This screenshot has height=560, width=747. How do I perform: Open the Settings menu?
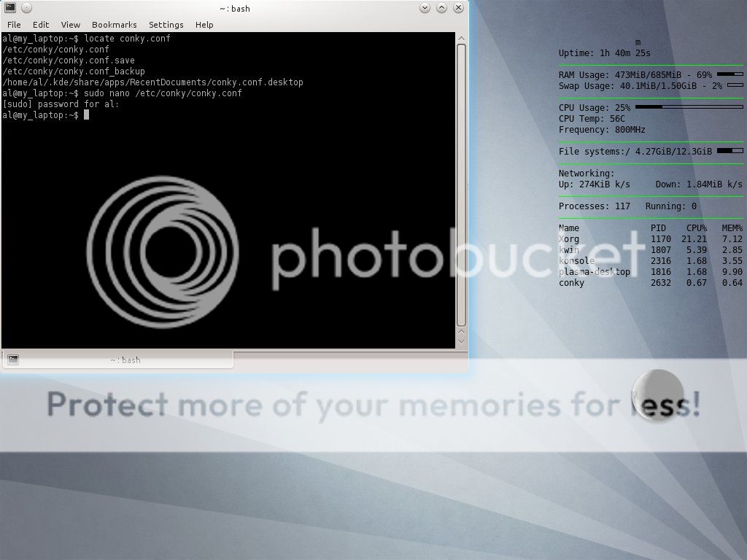pos(166,24)
